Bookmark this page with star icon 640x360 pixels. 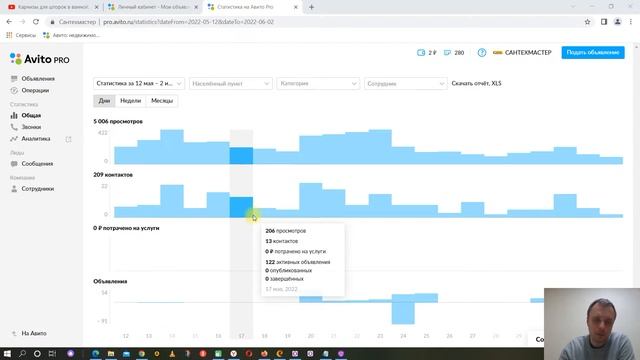[x=587, y=22]
